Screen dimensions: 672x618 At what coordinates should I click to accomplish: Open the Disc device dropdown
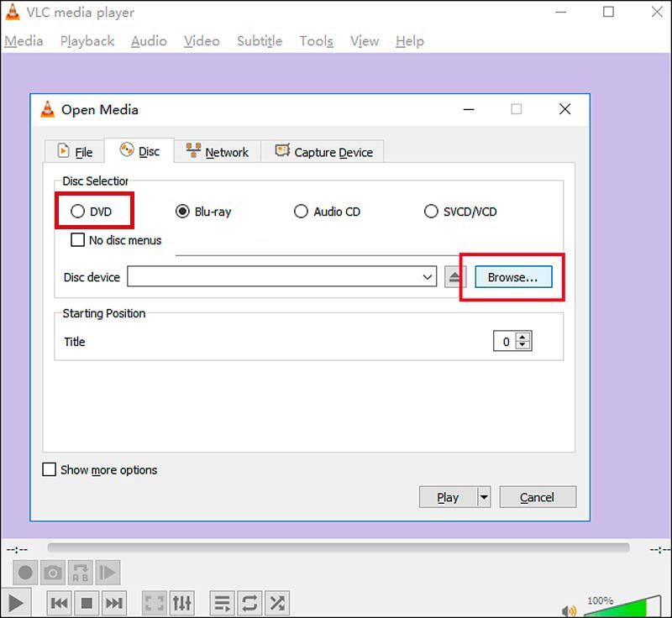coord(427,277)
